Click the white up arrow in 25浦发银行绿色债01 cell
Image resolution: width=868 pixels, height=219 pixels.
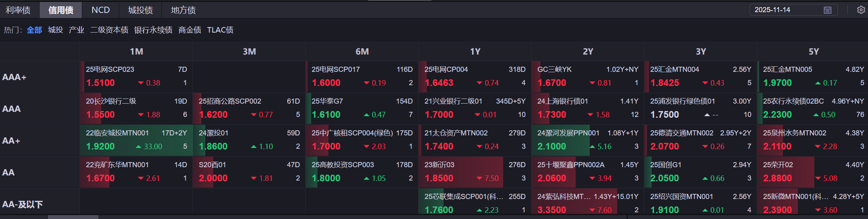707,115
